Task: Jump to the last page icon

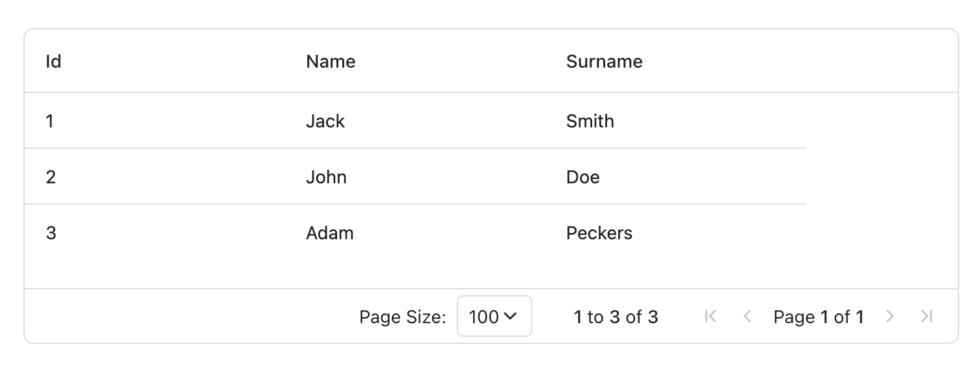Action: [927, 317]
